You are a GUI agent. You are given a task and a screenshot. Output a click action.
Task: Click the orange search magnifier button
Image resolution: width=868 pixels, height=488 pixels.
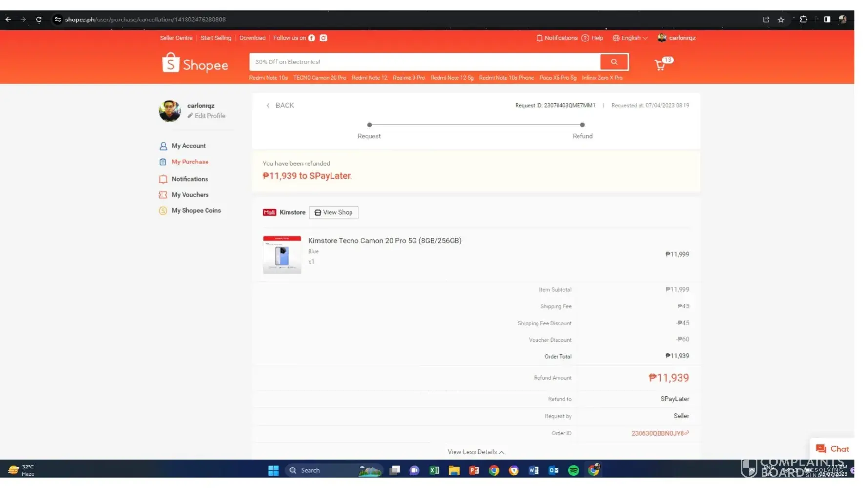[x=614, y=62]
